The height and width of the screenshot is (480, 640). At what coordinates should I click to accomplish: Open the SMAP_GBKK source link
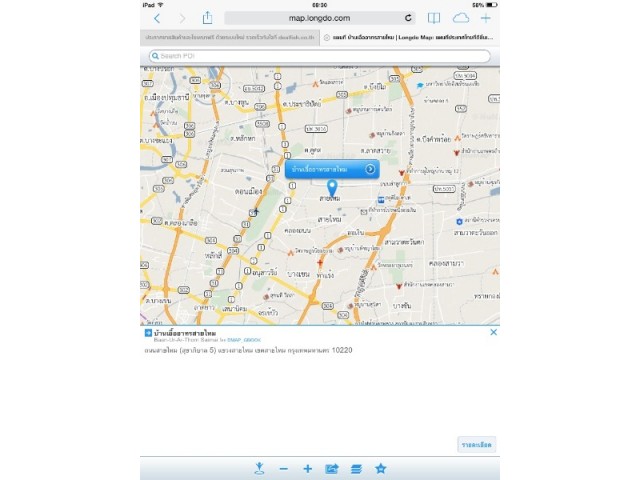(x=244, y=341)
